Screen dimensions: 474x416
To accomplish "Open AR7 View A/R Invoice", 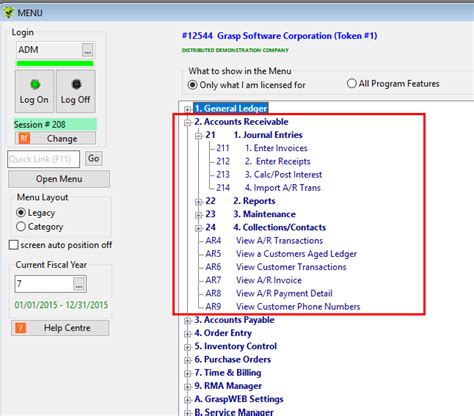I will (253, 280).
